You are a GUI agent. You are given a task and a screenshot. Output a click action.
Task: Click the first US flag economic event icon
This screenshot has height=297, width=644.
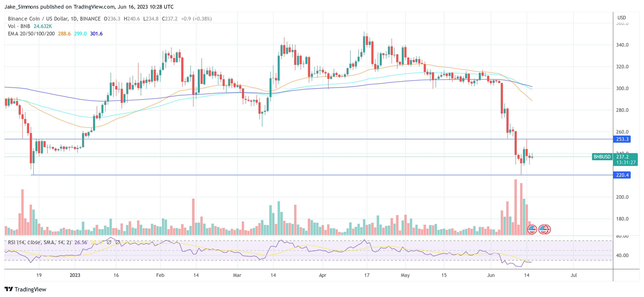[532, 229]
